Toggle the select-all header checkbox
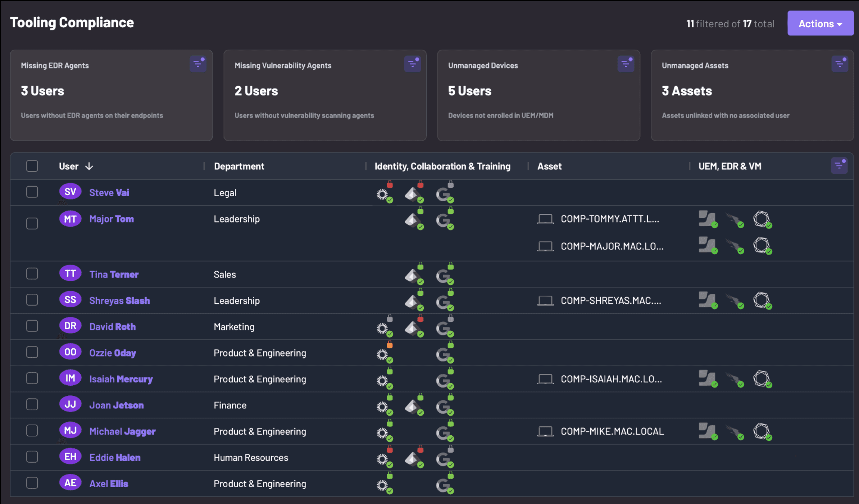859x504 pixels. pos(32,166)
